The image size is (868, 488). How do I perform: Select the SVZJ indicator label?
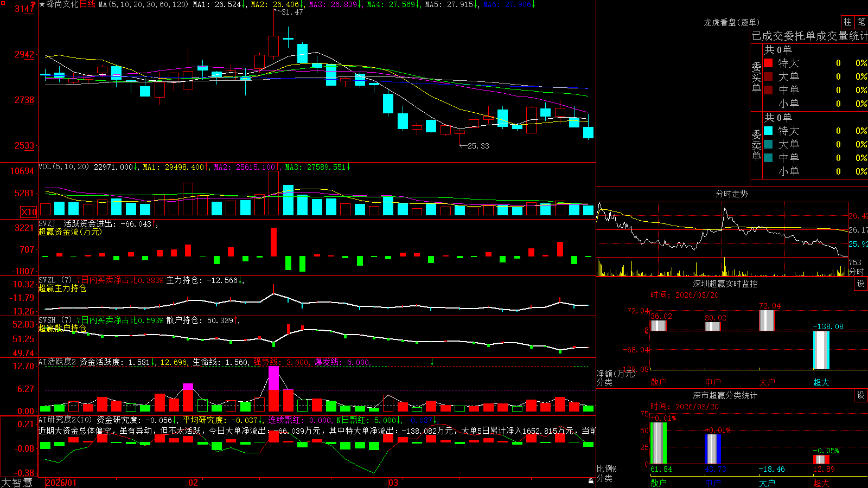point(47,223)
